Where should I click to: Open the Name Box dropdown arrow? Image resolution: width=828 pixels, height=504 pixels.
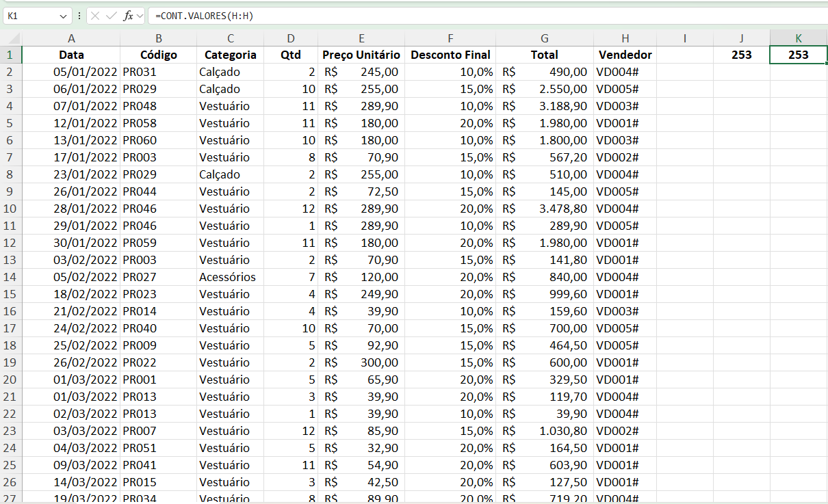64,16
